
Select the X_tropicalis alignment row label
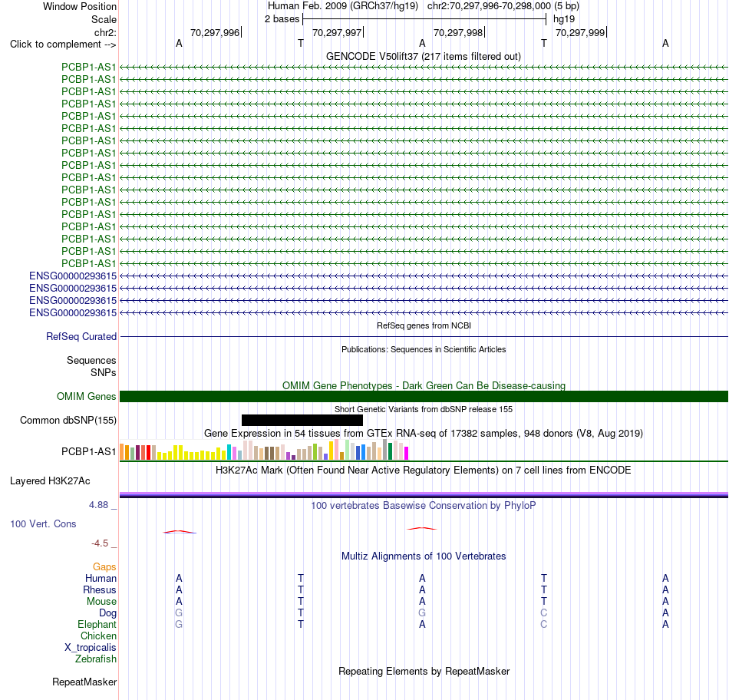(91, 648)
